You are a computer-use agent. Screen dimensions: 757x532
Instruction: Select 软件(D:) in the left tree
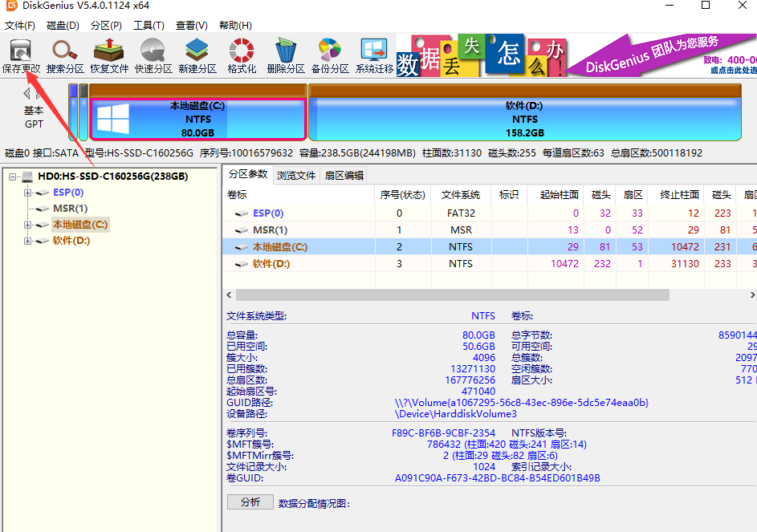pos(71,241)
